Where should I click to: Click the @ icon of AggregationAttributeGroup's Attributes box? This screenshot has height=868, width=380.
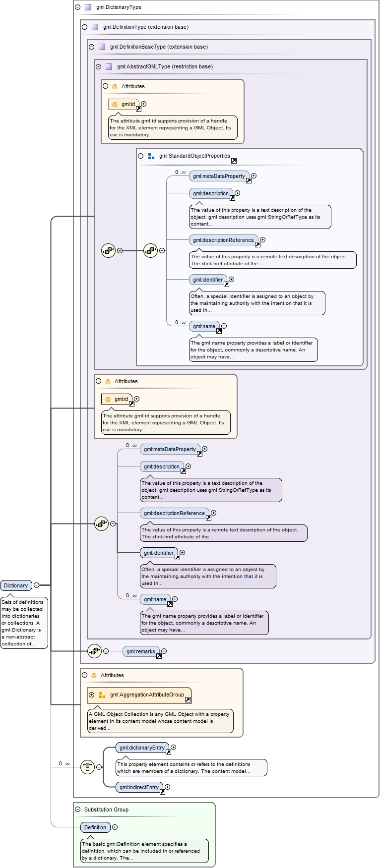94,676
